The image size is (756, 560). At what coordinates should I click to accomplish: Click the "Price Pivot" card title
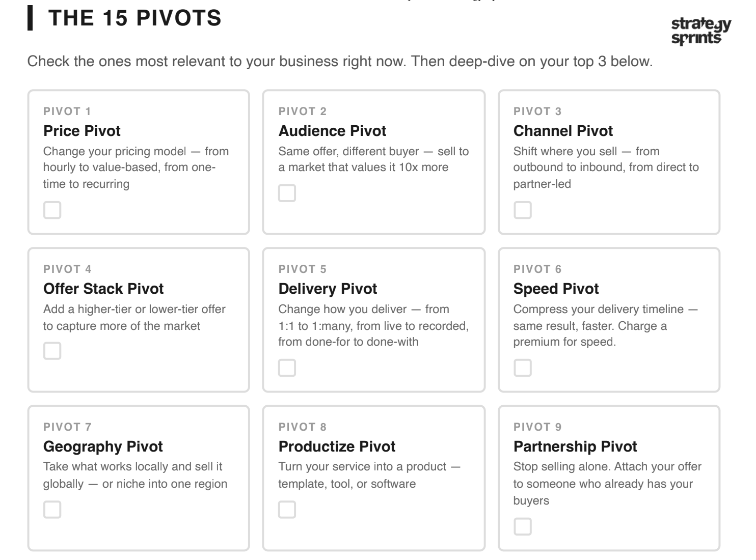82,131
